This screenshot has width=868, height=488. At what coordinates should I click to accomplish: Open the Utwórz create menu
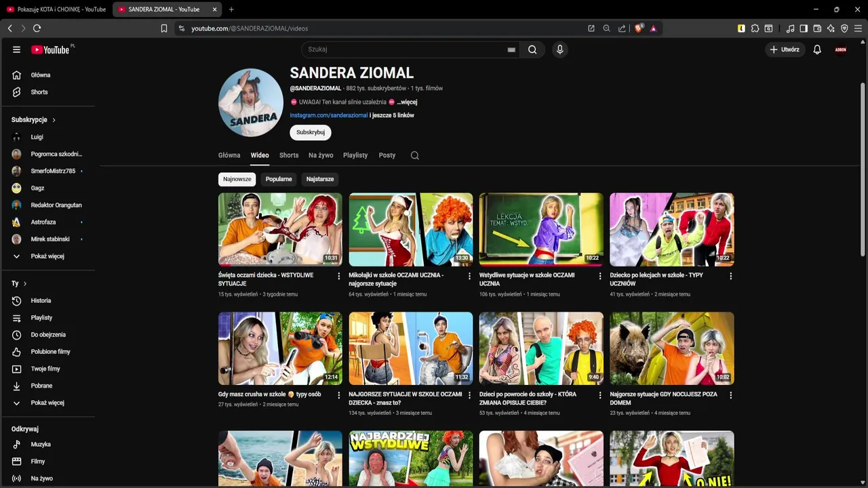(785, 49)
